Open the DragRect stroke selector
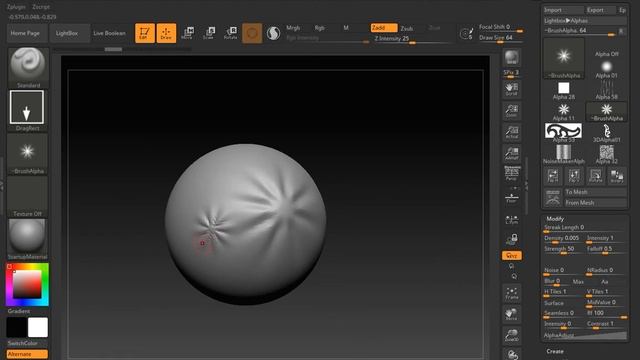The height and width of the screenshot is (360, 640). (x=27, y=111)
